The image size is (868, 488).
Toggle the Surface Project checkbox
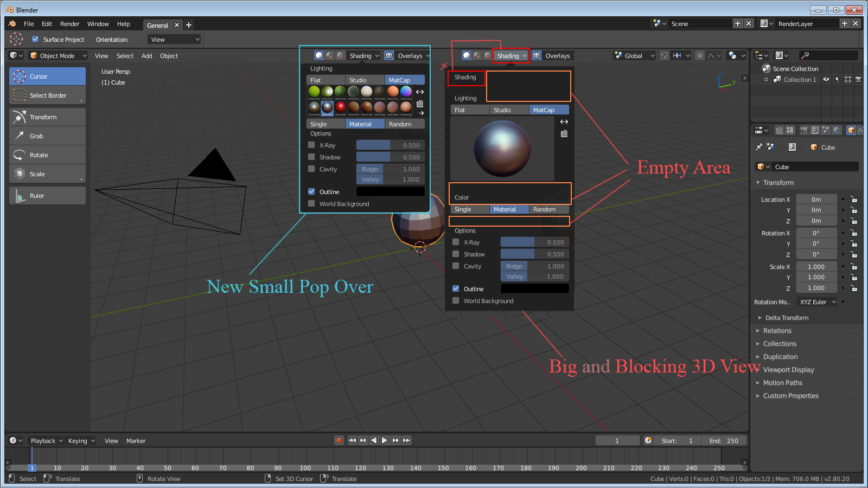pos(35,39)
